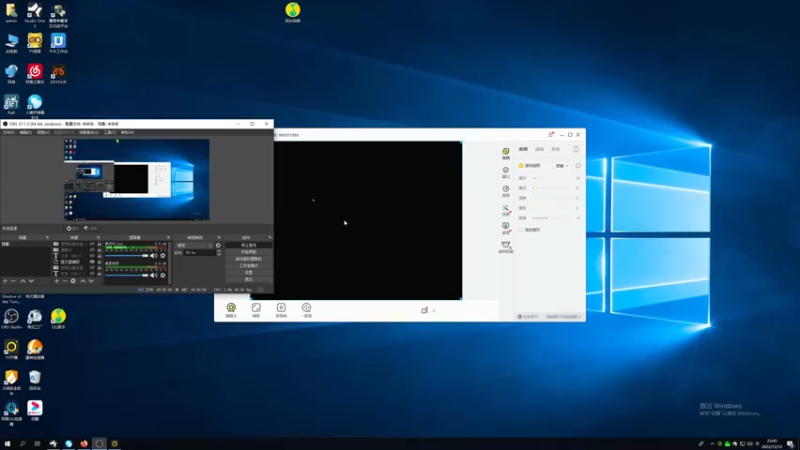The height and width of the screenshot is (450, 800).
Task: Mute the Desktop Audio channel speaker icon
Action: [x=154, y=276]
